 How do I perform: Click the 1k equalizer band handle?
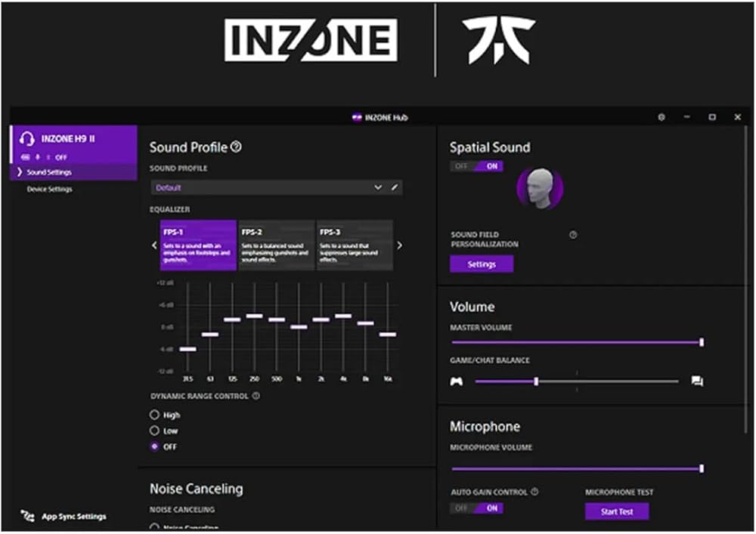[299, 327]
